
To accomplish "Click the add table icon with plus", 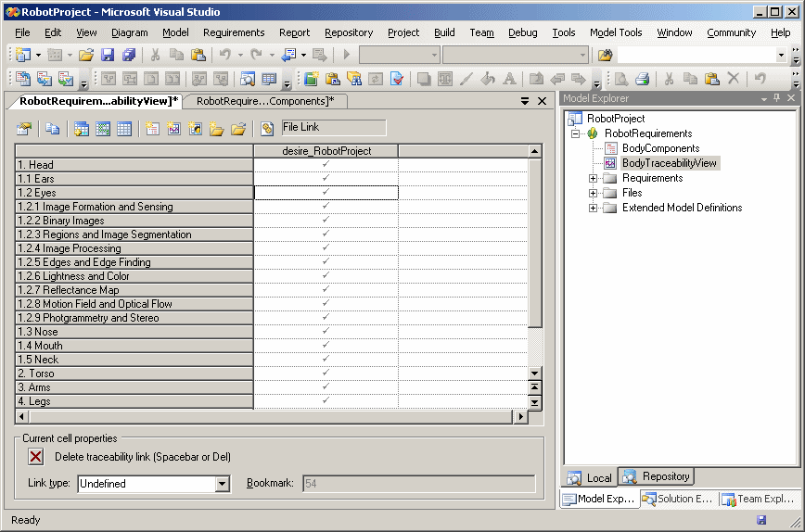I will click(x=81, y=128).
